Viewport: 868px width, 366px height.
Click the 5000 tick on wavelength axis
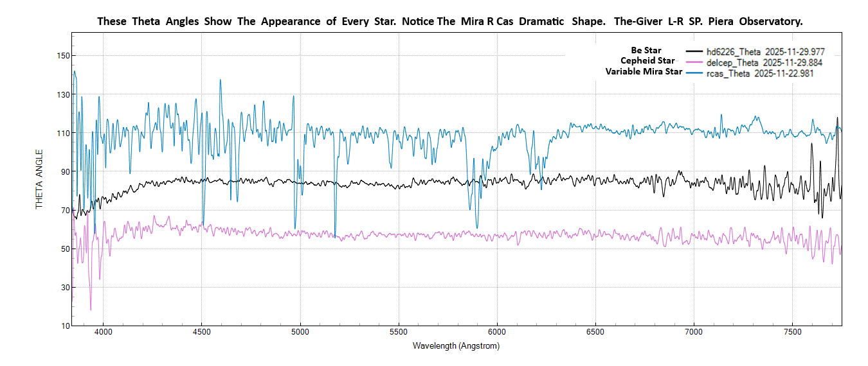point(300,333)
